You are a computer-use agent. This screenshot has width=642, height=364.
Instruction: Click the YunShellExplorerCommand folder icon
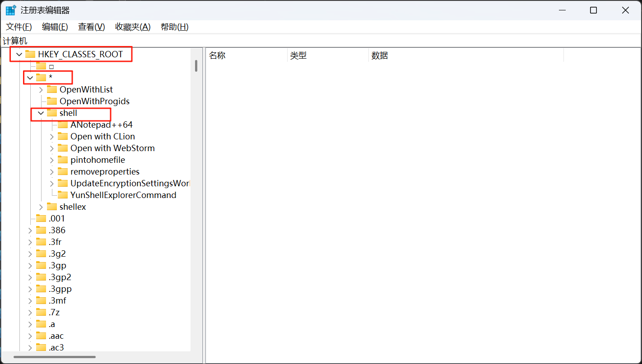tap(63, 195)
